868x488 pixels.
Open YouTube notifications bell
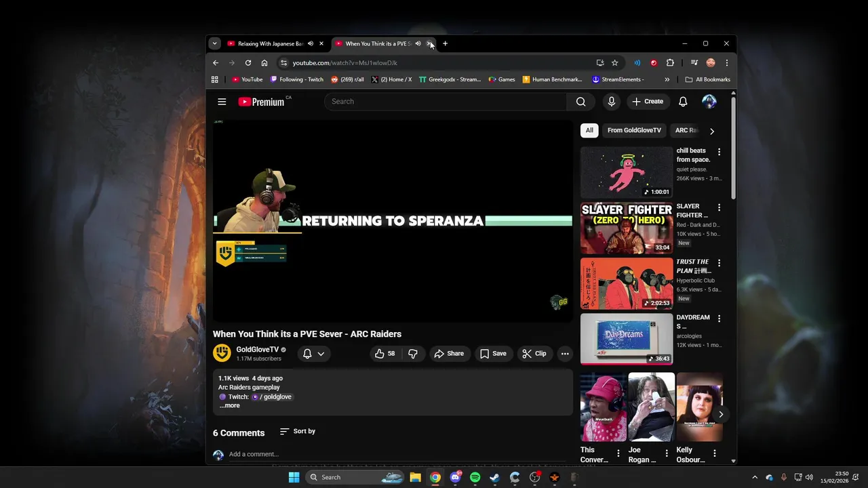(683, 102)
